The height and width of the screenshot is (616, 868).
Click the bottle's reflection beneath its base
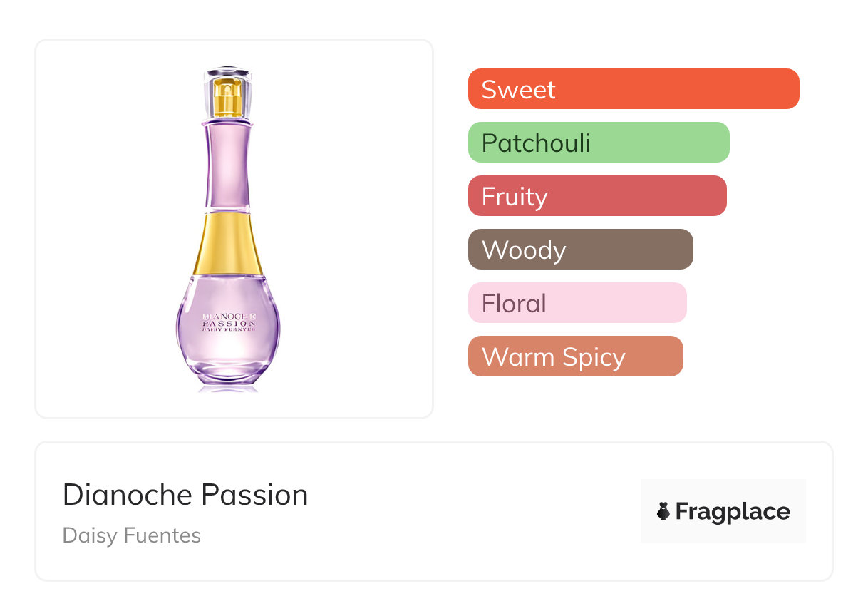point(228,388)
